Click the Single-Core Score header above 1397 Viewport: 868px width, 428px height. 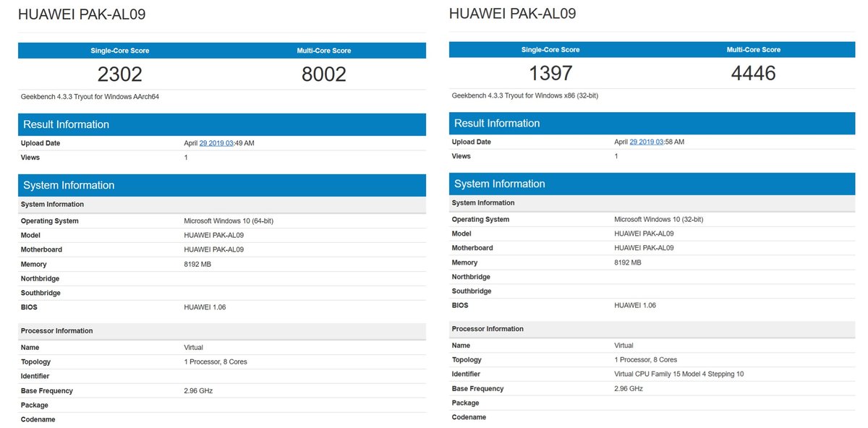tap(550, 50)
